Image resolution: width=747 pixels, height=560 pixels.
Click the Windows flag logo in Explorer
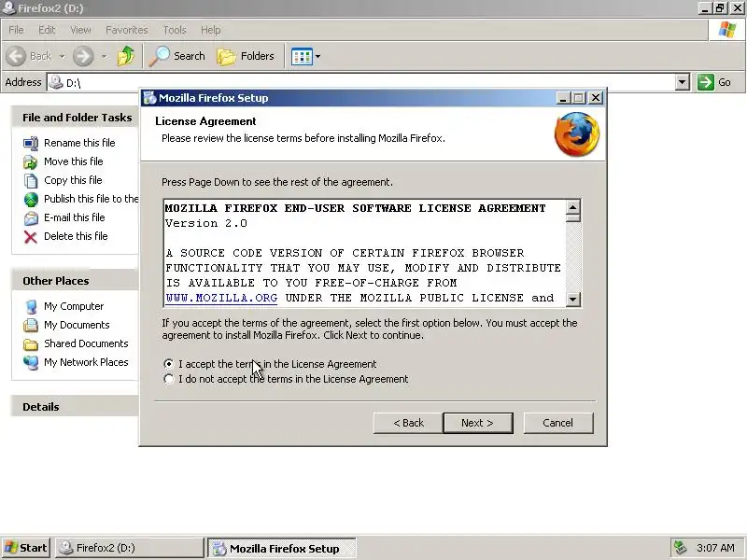click(727, 30)
